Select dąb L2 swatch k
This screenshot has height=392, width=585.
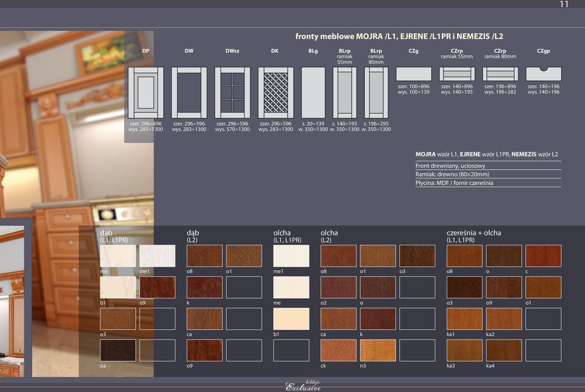pos(205,287)
